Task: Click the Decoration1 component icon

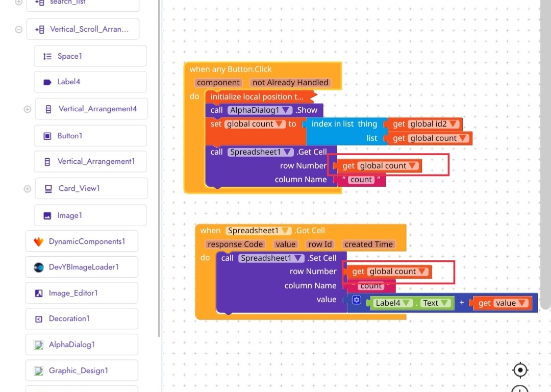Action: 39,319
